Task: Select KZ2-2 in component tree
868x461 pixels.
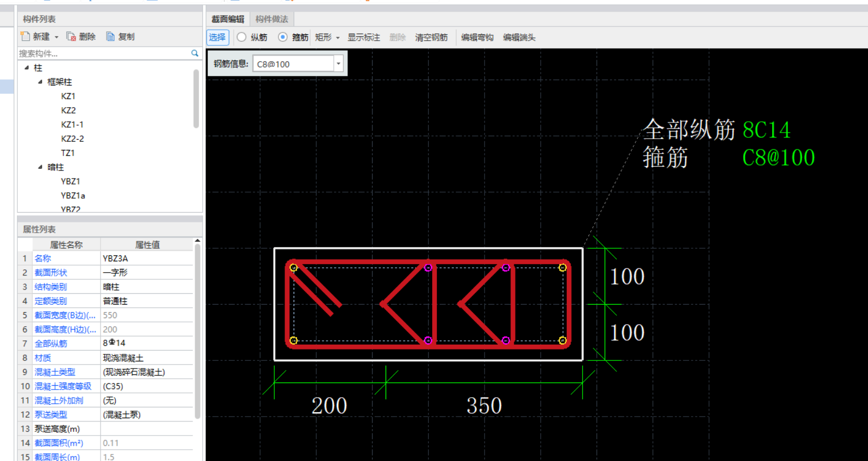Action: click(x=72, y=139)
